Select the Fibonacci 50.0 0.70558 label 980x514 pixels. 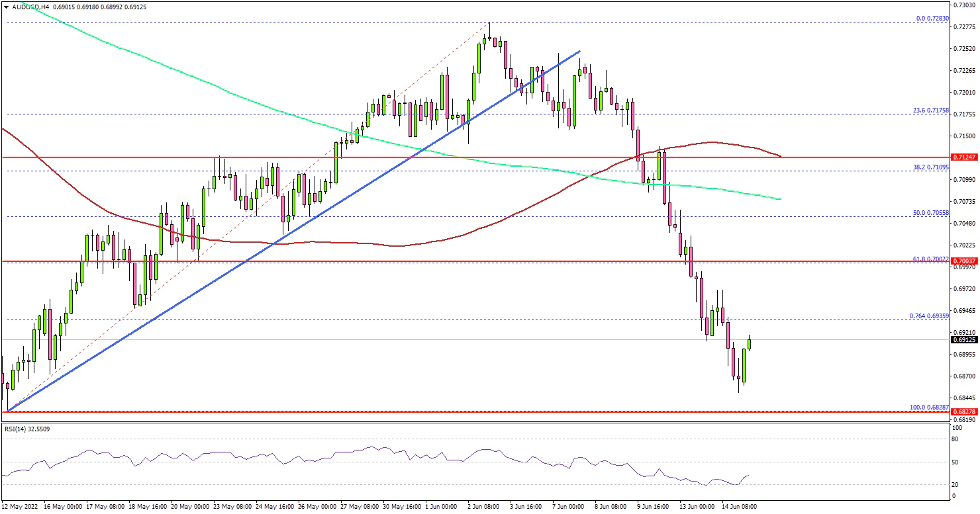pos(930,213)
